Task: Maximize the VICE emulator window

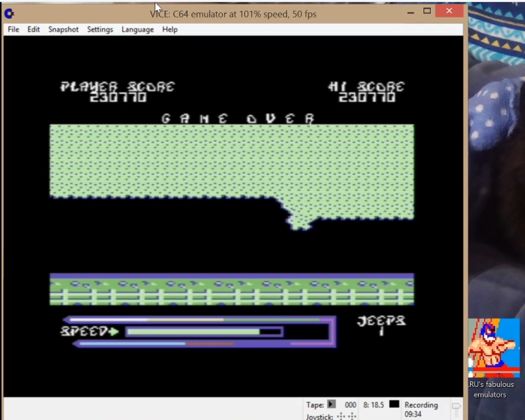Action: pos(427,11)
